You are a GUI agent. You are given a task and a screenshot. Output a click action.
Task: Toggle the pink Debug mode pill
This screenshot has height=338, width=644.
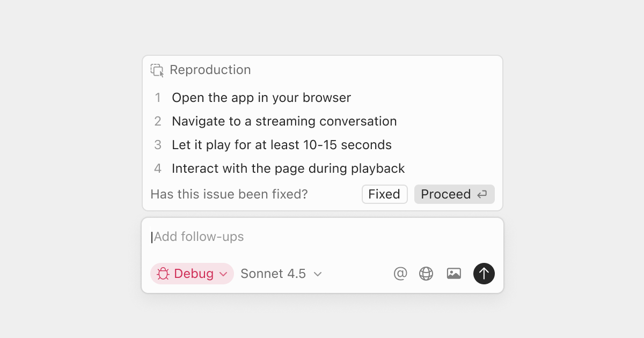coord(192,274)
